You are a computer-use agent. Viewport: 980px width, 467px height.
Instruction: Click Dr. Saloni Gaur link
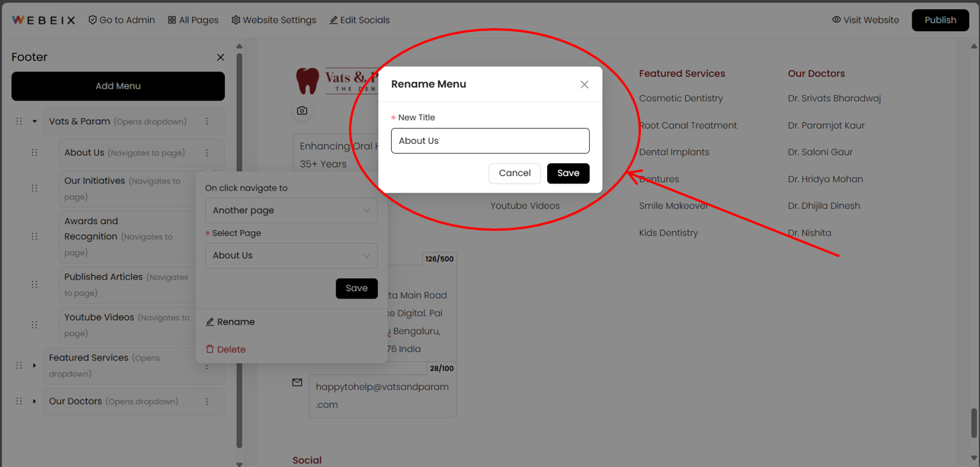pyautogui.click(x=820, y=152)
